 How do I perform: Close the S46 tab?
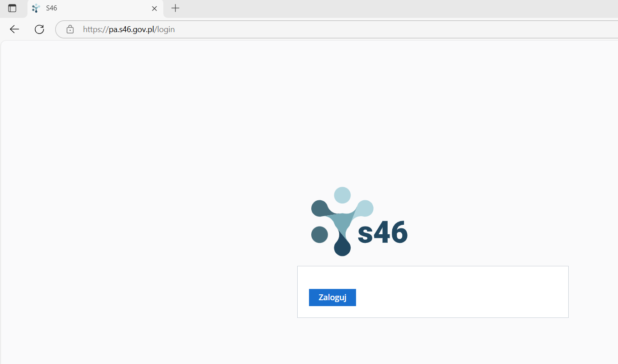click(x=154, y=8)
